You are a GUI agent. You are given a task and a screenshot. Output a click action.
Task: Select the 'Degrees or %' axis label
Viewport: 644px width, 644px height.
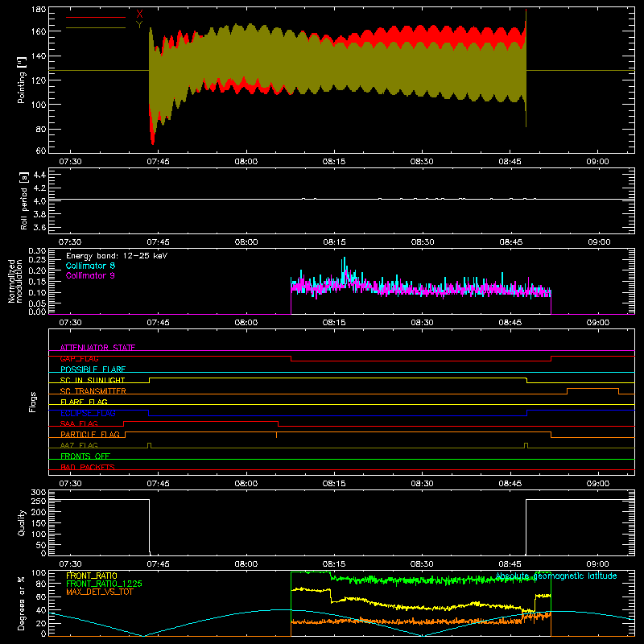22,603
